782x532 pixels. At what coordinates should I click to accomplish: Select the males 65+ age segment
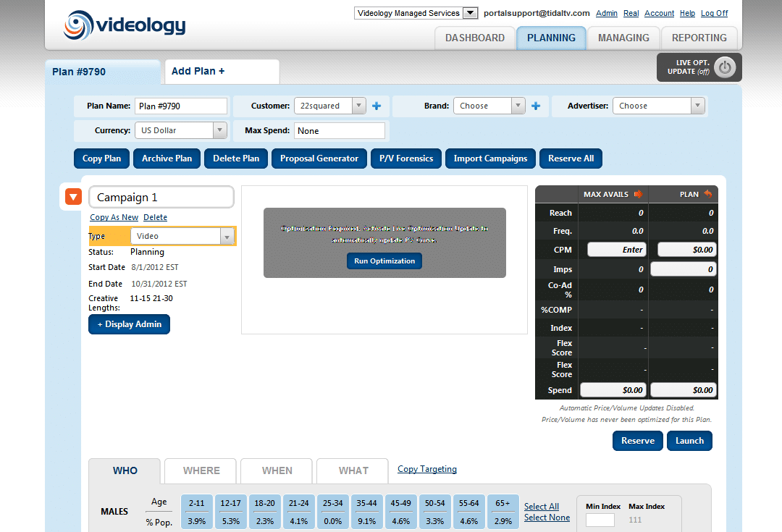tap(503, 512)
